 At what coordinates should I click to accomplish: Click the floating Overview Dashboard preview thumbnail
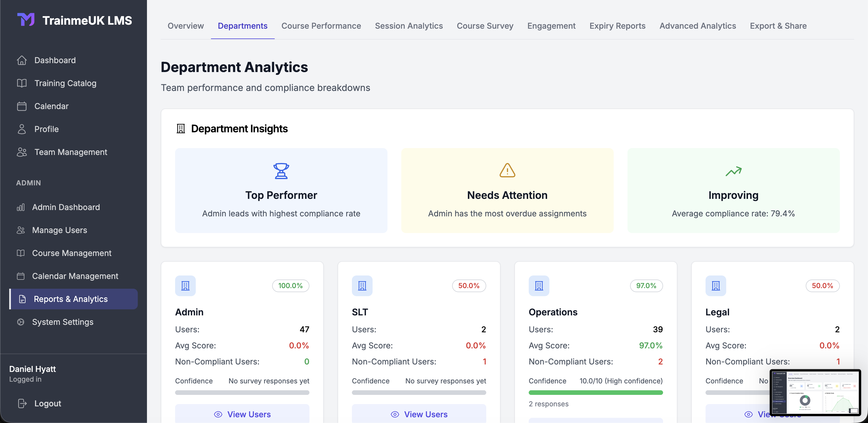815,392
